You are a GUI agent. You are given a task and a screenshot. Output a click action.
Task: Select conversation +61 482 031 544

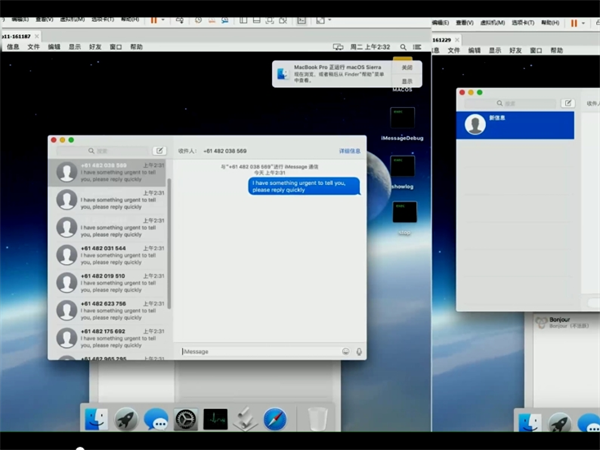tap(108, 255)
